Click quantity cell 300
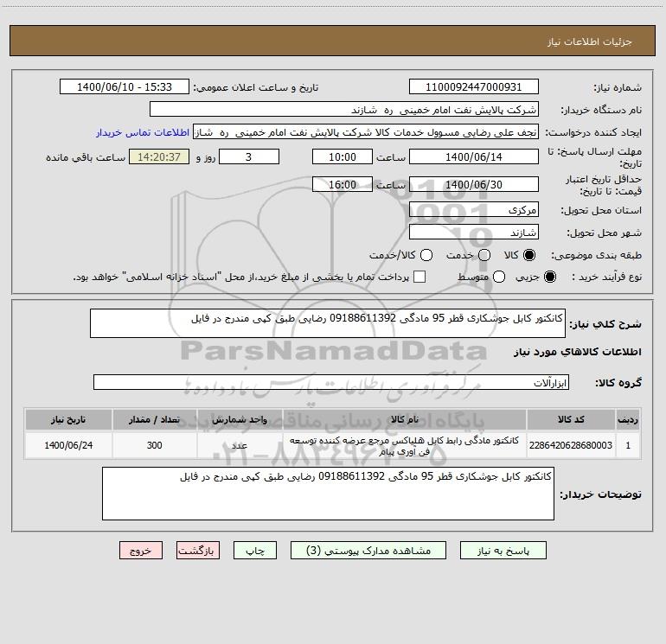Viewport: 666px width, 644px height. point(154,445)
